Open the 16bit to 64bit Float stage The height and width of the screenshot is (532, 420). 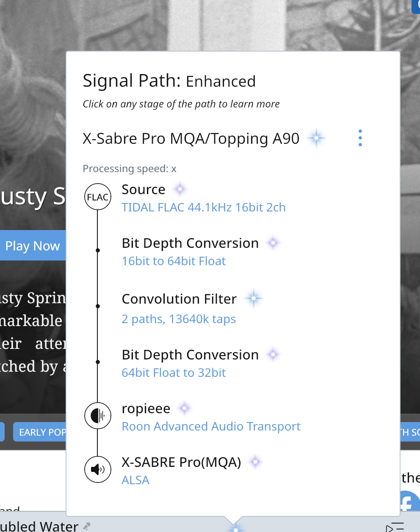[174, 261]
